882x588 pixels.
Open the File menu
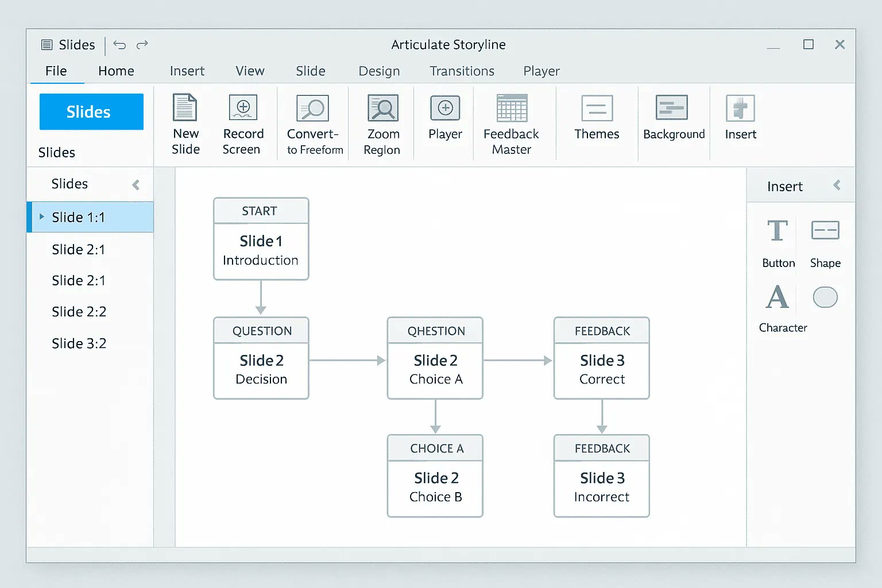56,71
